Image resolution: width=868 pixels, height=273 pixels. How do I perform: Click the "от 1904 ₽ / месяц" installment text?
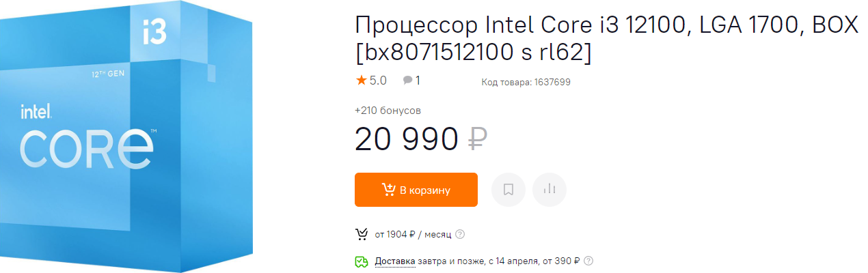pos(413,235)
